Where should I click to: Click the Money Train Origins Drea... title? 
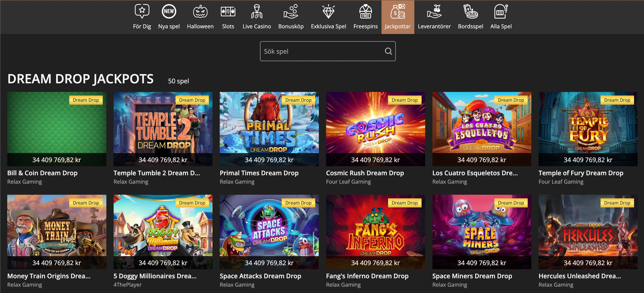point(49,276)
